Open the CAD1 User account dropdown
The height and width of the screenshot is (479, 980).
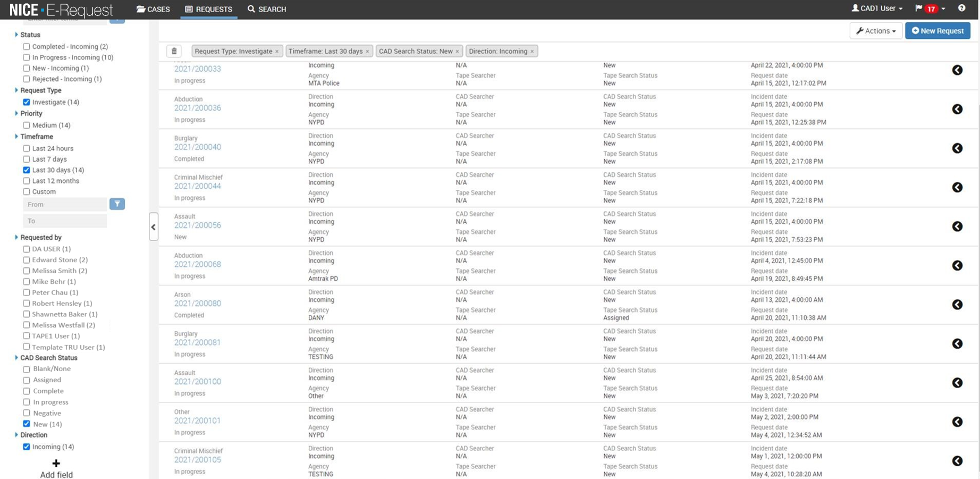point(876,9)
